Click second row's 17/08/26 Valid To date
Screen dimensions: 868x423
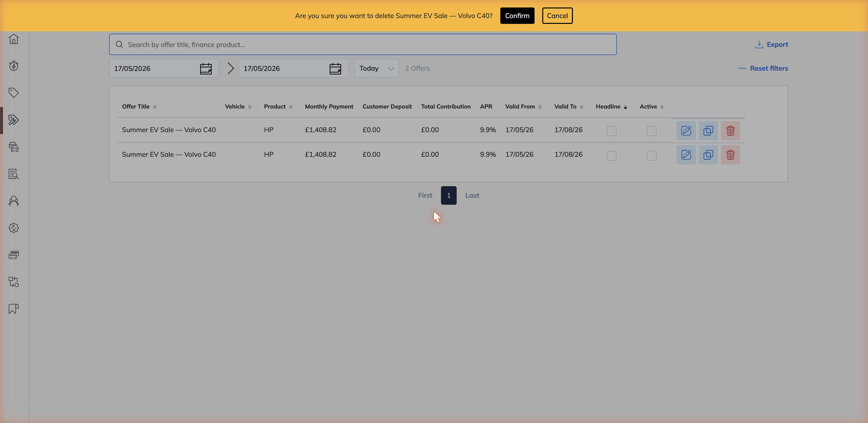569,154
